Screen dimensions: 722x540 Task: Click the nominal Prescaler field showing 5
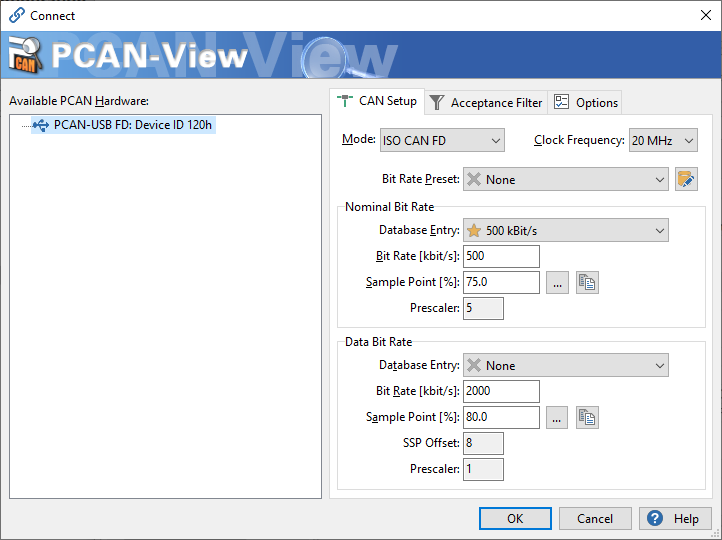[x=483, y=308]
